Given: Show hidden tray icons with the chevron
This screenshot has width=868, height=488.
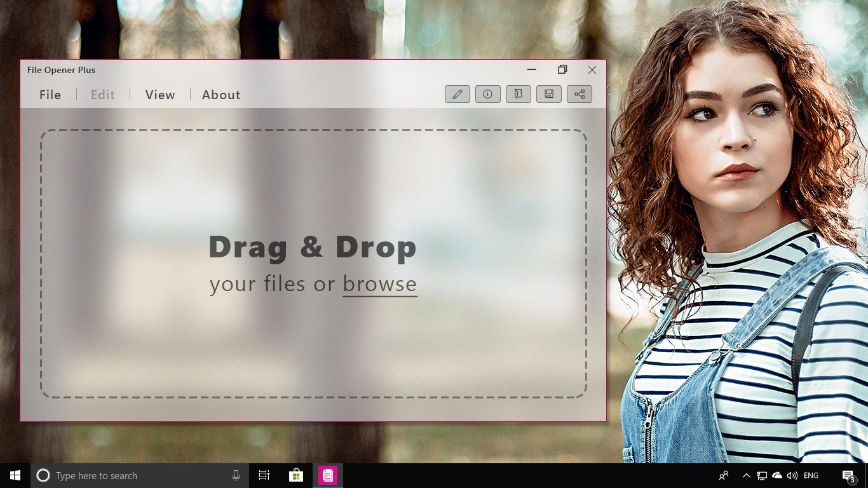Looking at the screenshot, I should 747,475.
